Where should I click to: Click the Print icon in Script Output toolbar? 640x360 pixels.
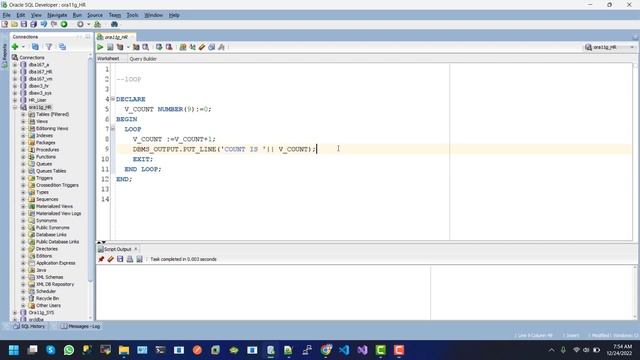tap(130, 259)
